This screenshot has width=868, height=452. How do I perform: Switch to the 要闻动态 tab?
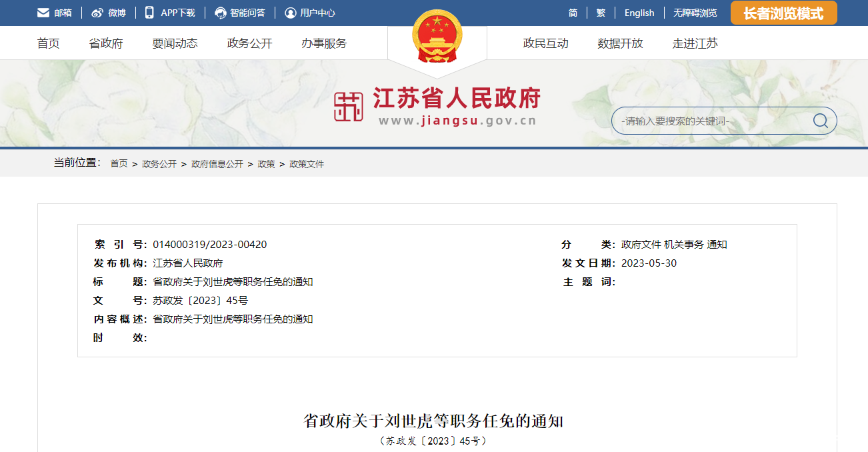pyautogui.click(x=174, y=43)
